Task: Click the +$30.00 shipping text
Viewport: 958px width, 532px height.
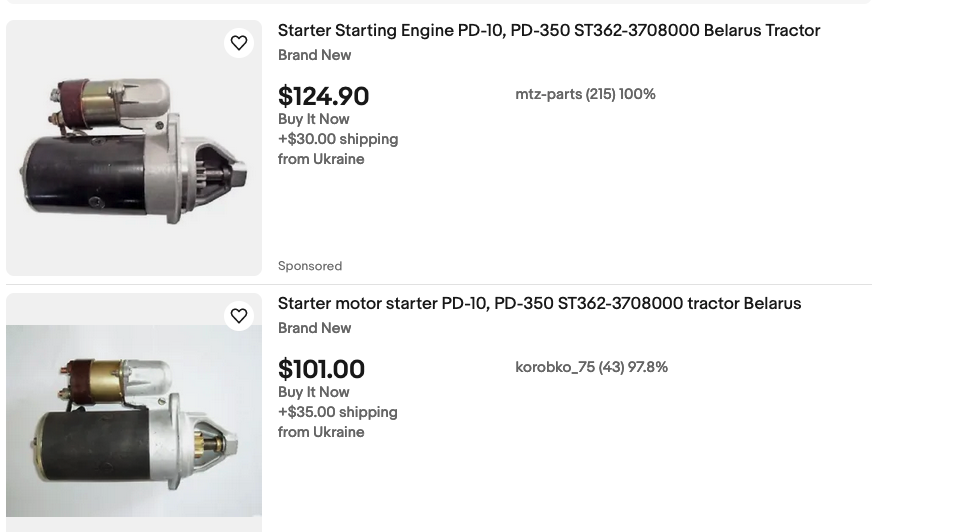Action: [x=338, y=139]
